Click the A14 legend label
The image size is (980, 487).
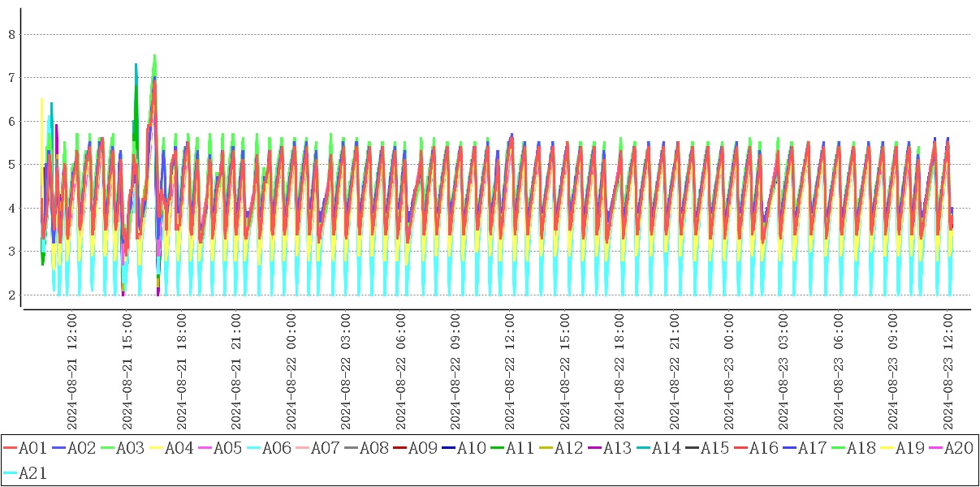click(x=666, y=447)
